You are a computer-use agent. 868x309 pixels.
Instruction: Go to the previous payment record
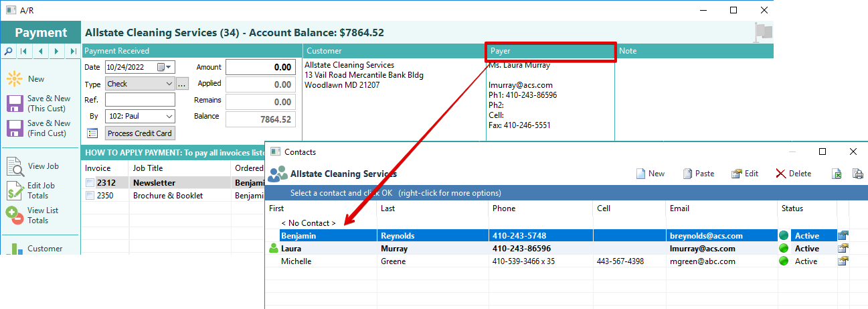click(40, 51)
